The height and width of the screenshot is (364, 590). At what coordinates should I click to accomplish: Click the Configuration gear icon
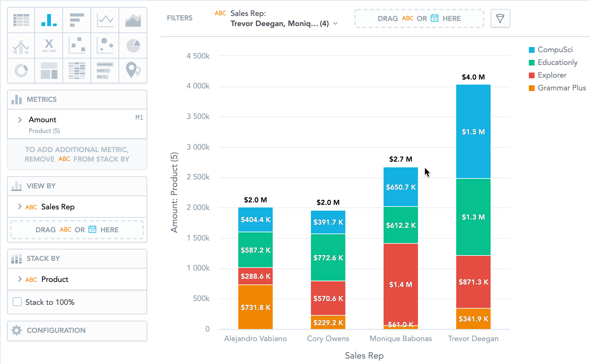click(x=17, y=330)
